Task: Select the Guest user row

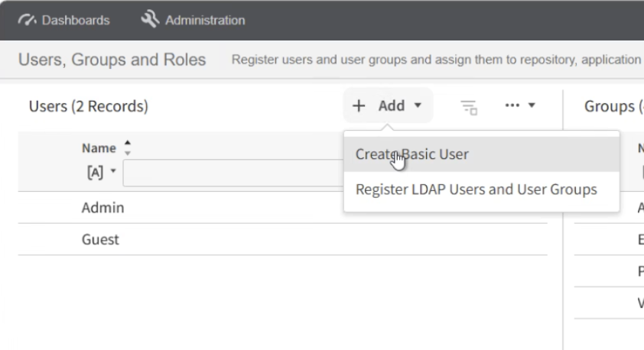Action: 282,240
